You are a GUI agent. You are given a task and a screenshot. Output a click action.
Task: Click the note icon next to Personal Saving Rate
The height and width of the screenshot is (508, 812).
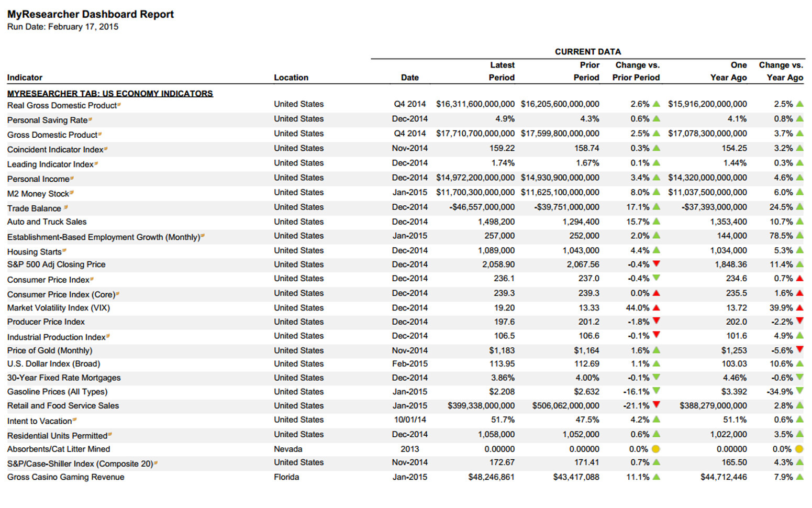[x=90, y=119]
